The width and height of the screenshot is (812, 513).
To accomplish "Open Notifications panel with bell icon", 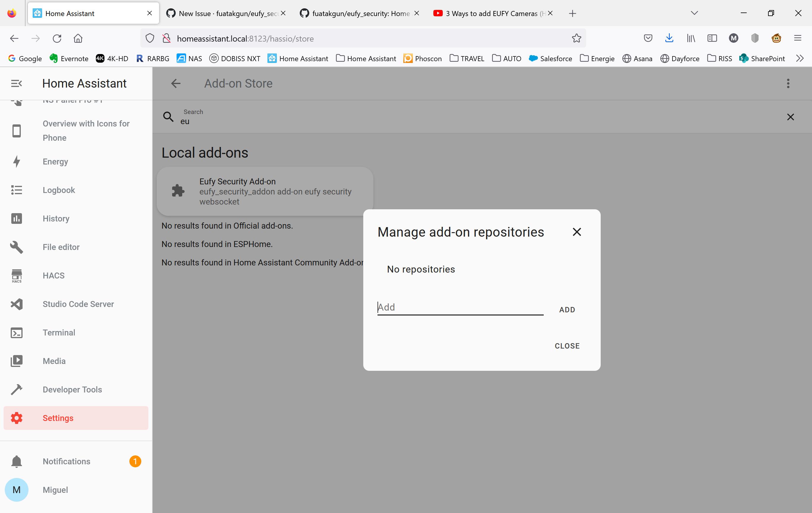I will [76, 461].
